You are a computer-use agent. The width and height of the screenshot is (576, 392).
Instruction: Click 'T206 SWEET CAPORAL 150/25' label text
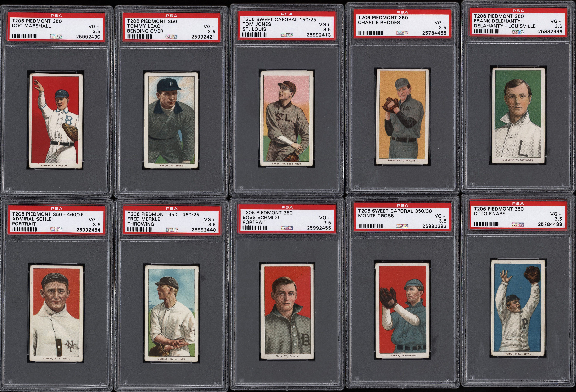(279, 19)
